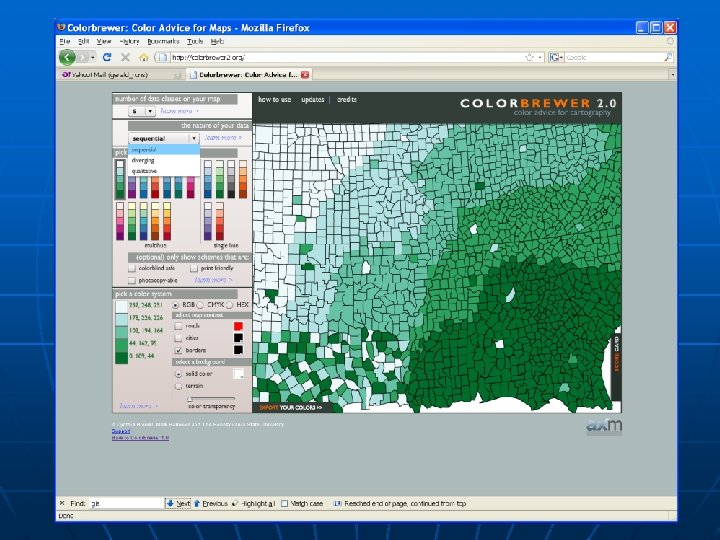Check the roads checkbox
The width and height of the screenshot is (720, 540).
tap(178, 326)
